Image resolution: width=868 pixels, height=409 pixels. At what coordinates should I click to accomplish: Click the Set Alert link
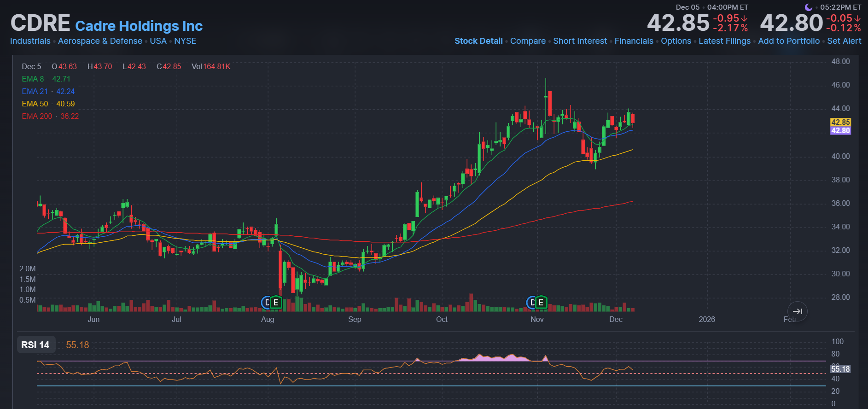pos(844,41)
